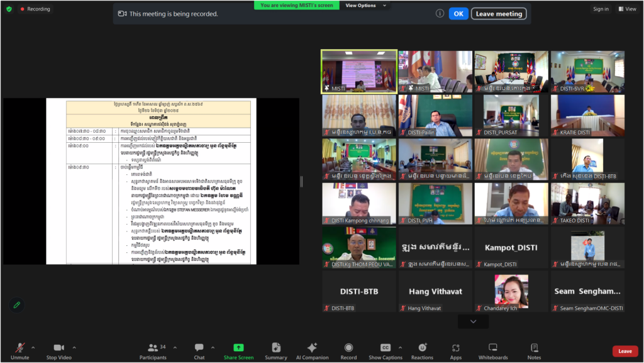Click the encryption shield icon
Viewport: 644px width, 363px height.
point(9,9)
